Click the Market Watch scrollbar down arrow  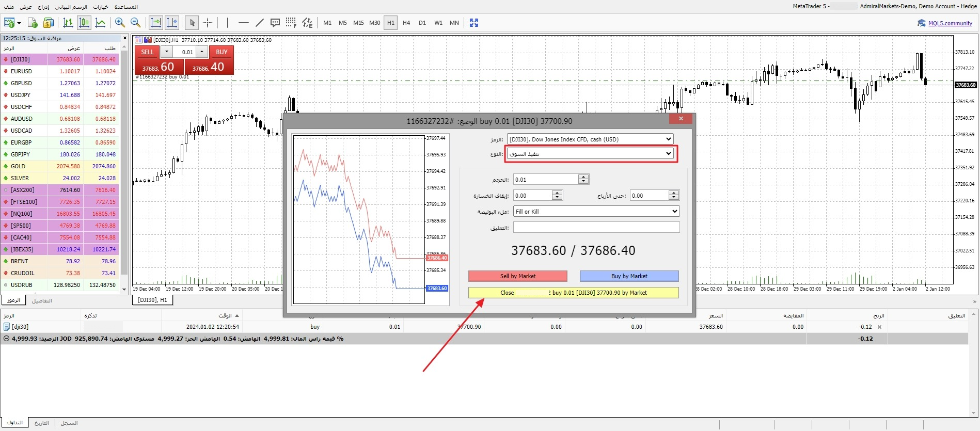pyautogui.click(x=124, y=290)
